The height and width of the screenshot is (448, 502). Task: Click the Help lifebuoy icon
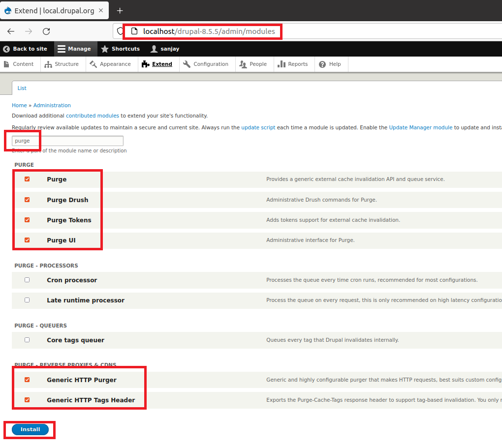322,64
